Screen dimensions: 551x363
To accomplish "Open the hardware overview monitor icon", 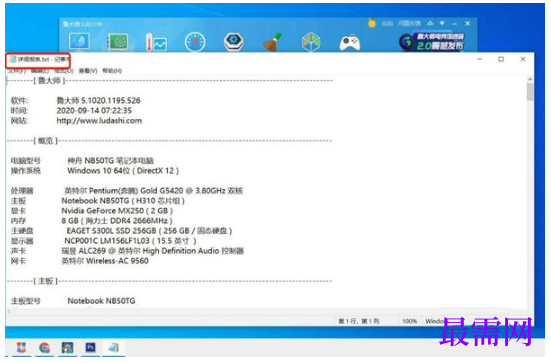I will 79,42.
